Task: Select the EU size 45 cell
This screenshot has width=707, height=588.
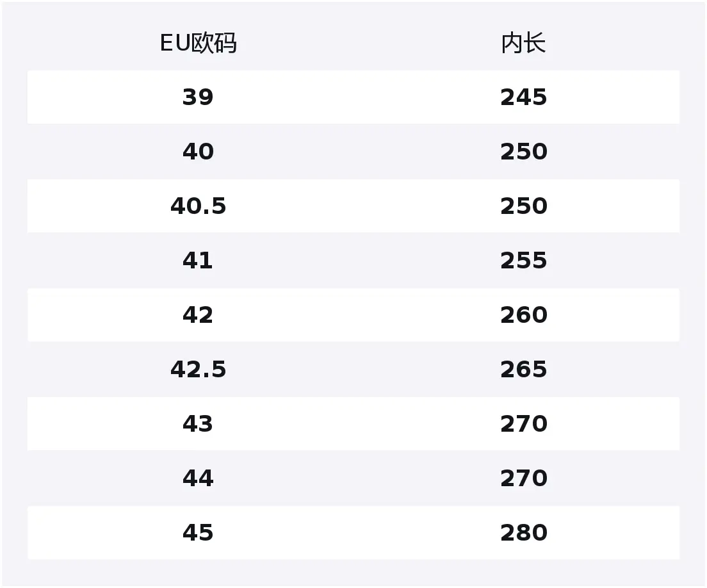Action: 198,532
